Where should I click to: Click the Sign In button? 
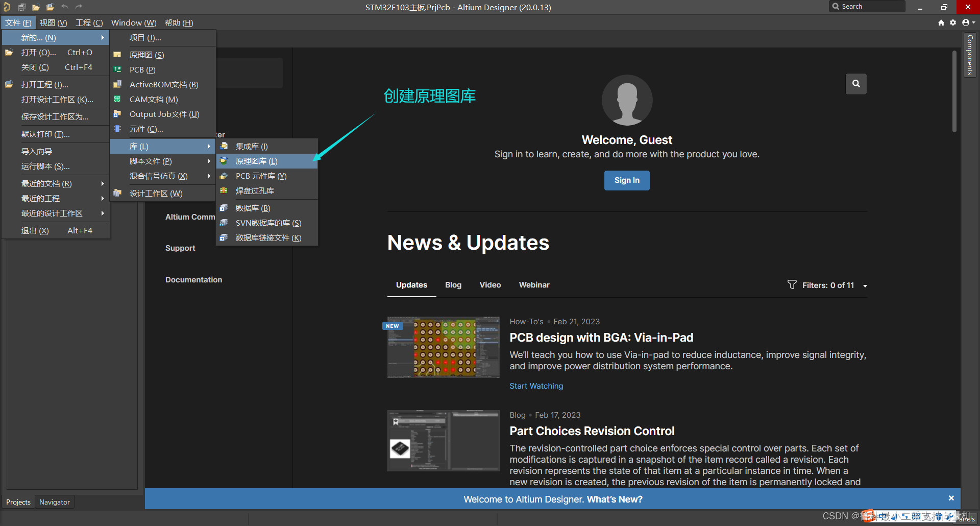[627, 180]
